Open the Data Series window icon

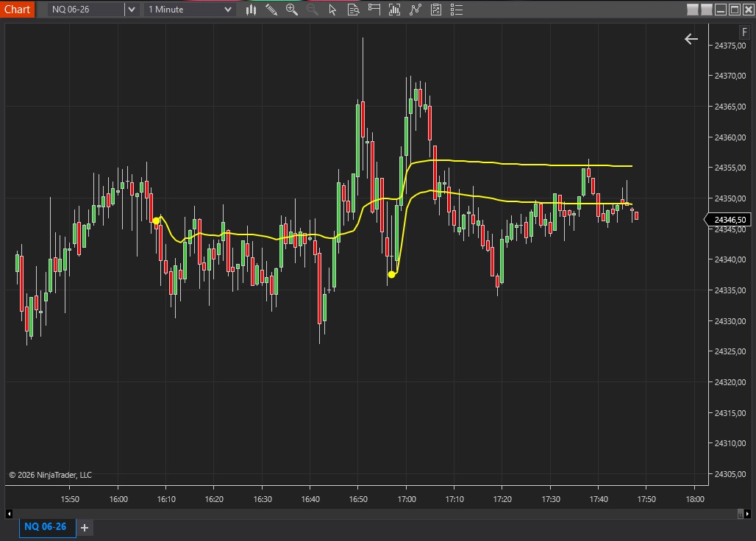point(395,10)
